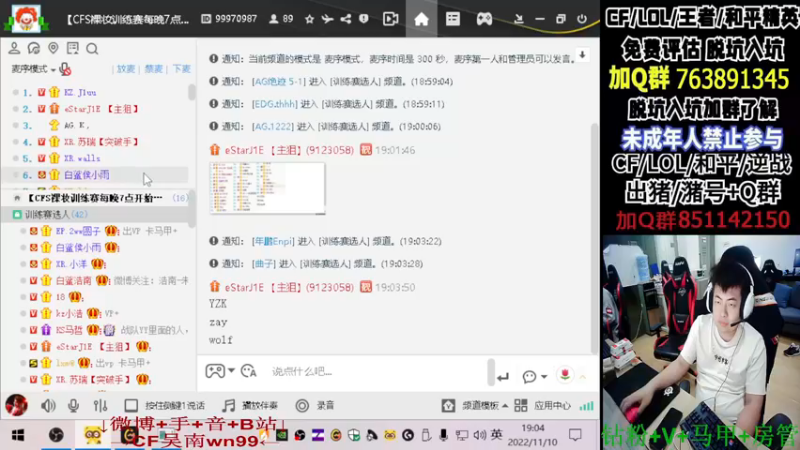The height and width of the screenshot is (450, 800).
Task: Click the 放麦 link
Action: pos(126,69)
